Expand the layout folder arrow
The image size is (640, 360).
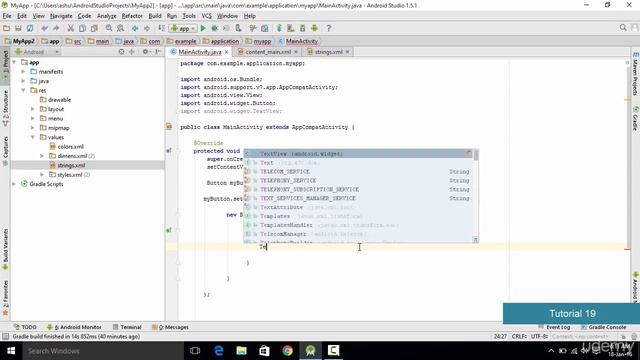click(x=33, y=109)
